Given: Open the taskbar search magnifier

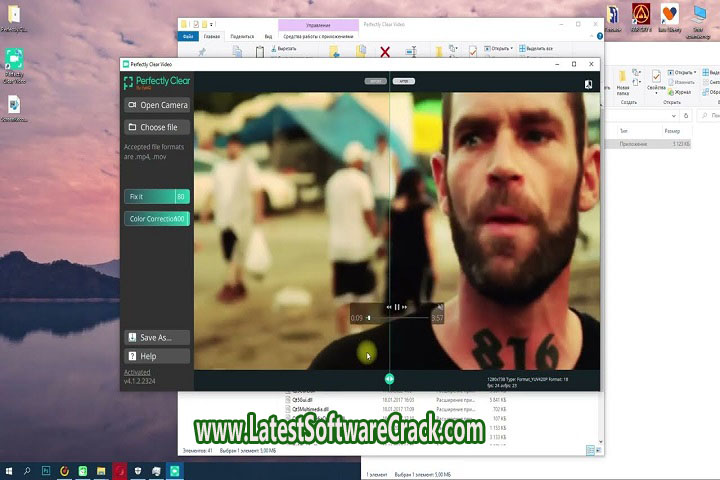Looking at the screenshot, I should (27, 471).
